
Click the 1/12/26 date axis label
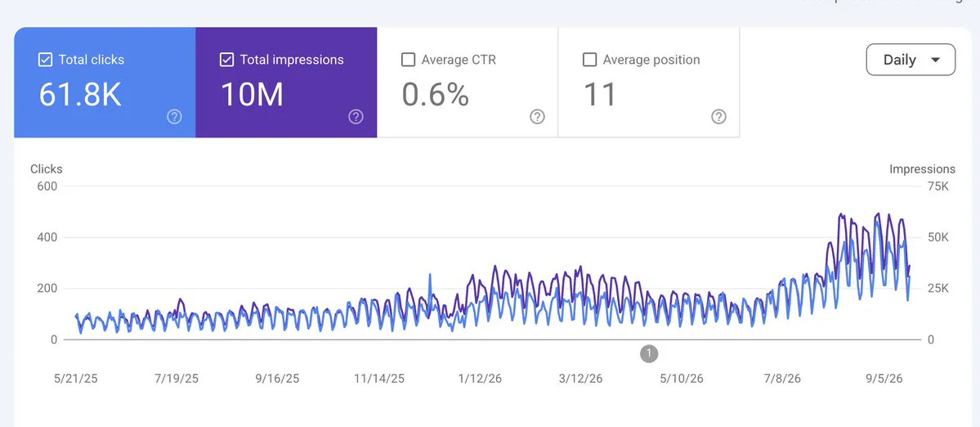pos(480,379)
